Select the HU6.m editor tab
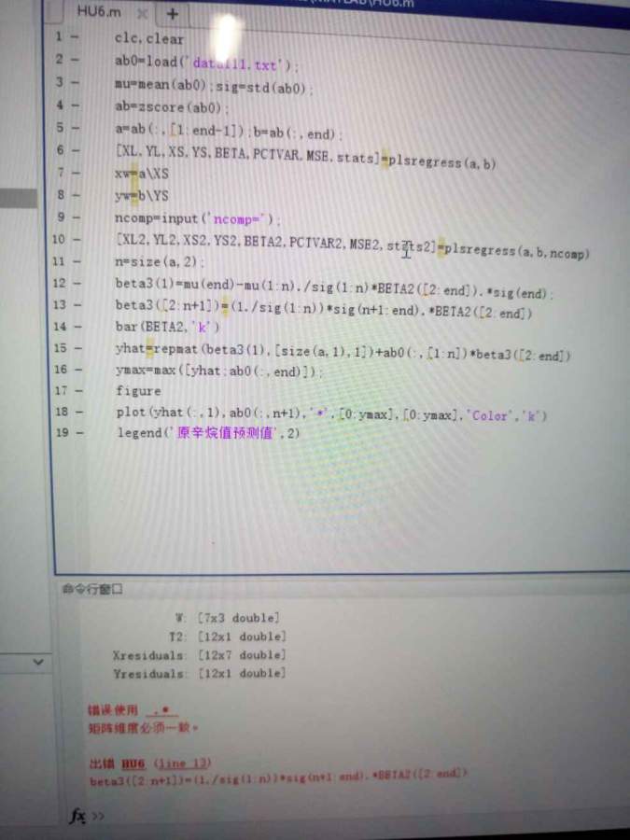The width and height of the screenshot is (630, 840). pyautogui.click(x=99, y=12)
